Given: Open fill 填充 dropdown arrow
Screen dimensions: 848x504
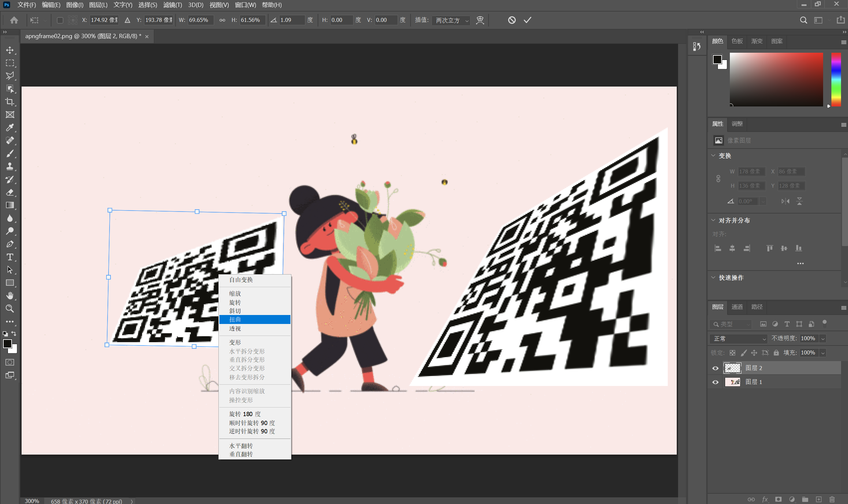Looking at the screenshot, I should pos(823,353).
